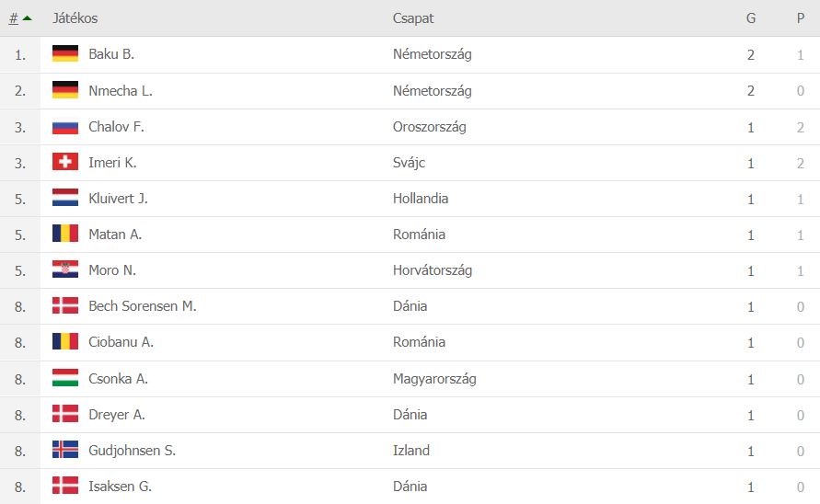Screen dimensions: 820x504
Task: Click the Russian flag beside Chalov F.
Action: point(65,127)
